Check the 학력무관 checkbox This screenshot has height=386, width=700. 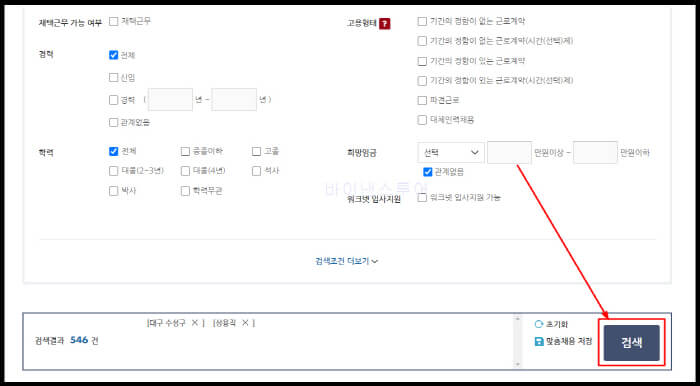[185, 191]
